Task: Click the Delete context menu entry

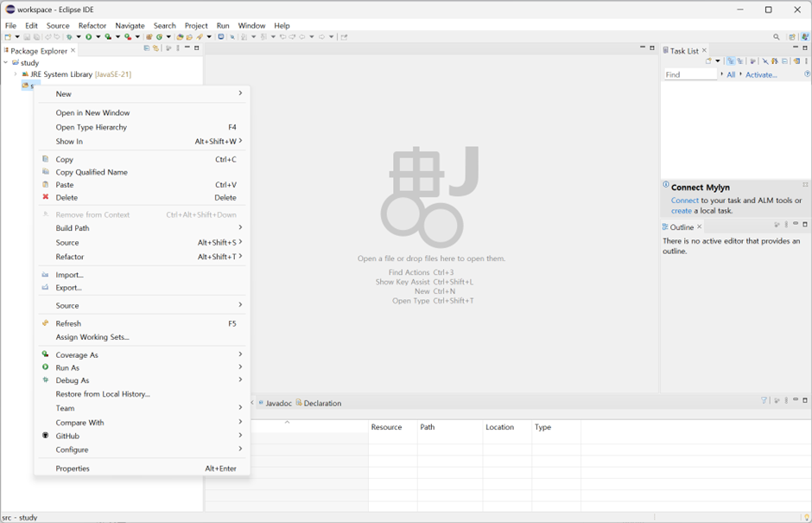Action: 142,197
